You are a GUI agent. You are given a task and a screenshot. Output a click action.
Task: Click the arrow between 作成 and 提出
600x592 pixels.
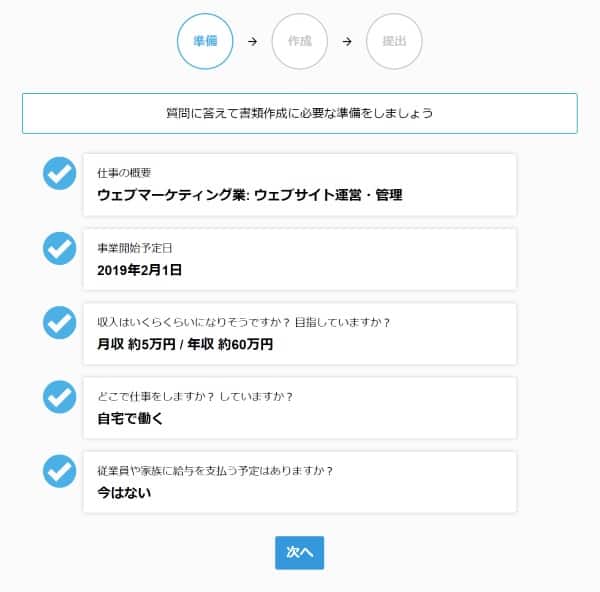coord(347,42)
